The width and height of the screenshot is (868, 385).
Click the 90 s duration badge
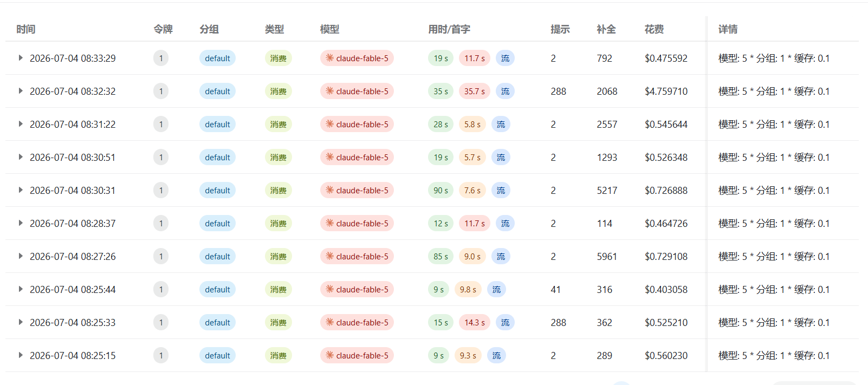pos(441,190)
